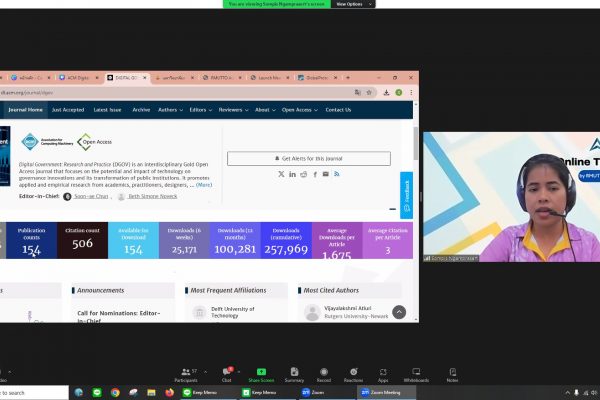Open the journal RSS feed icon
The width and height of the screenshot is (600, 400).
[337, 174]
